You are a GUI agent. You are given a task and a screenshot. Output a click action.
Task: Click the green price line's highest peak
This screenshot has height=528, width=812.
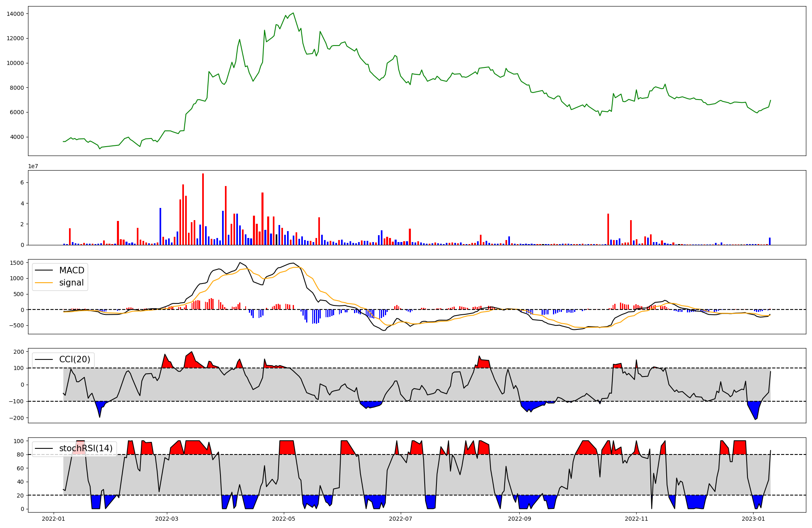click(293, 13)
